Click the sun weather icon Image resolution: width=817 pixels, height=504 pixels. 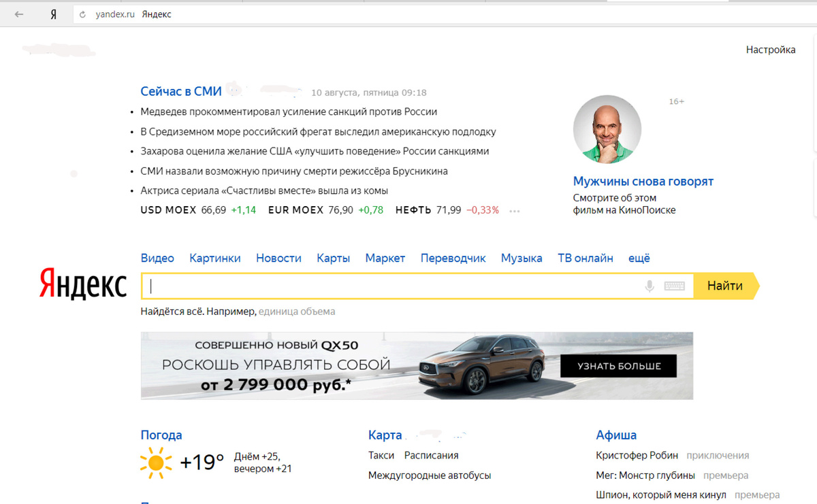coord(156,463)
